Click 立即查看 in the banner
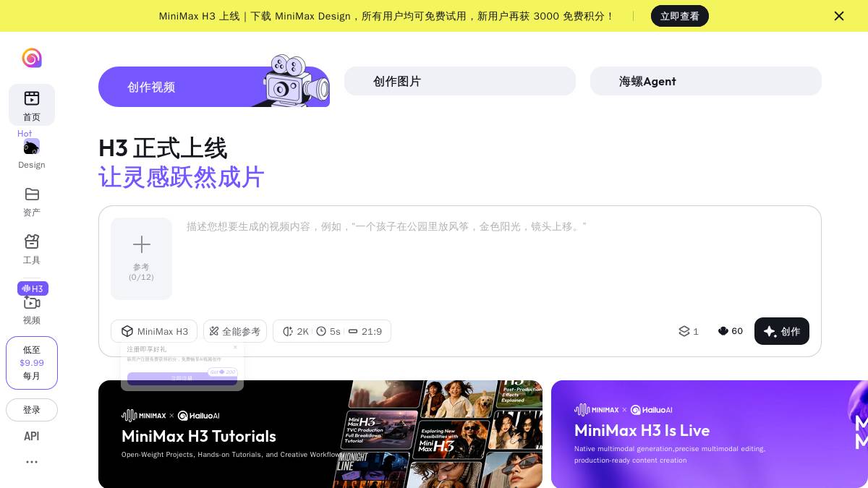This screenshot has height=488, width=868. tap(680, 16)
